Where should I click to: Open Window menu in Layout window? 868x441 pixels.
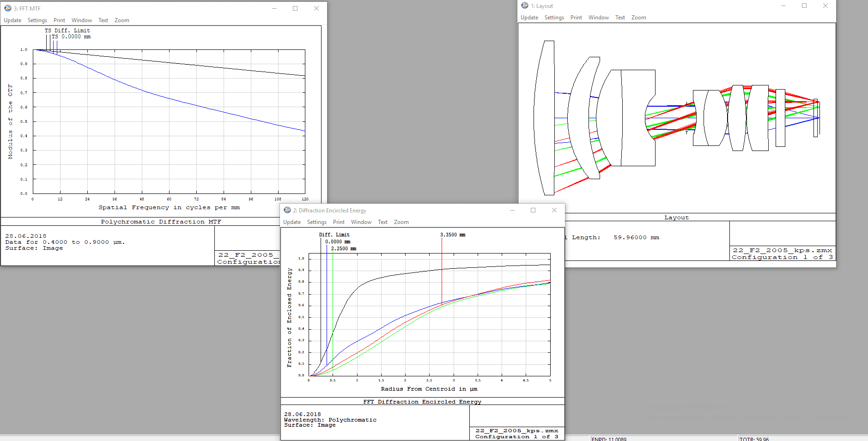(x=599, y=18)
